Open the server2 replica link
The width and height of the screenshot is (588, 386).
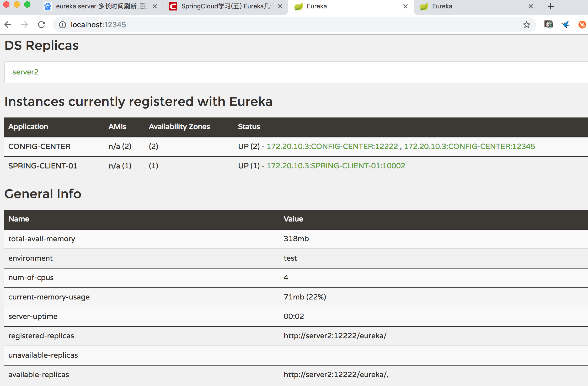pos(25,72)
